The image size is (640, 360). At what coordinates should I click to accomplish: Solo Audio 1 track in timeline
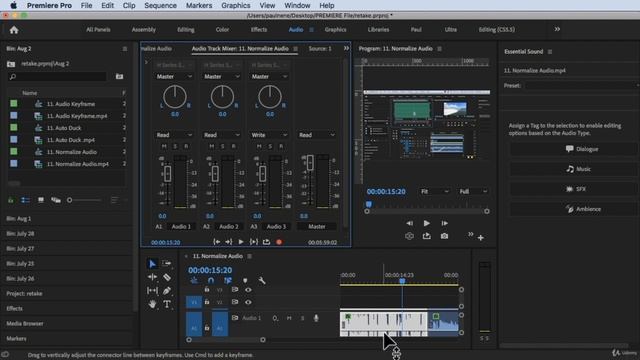(302, 318)
